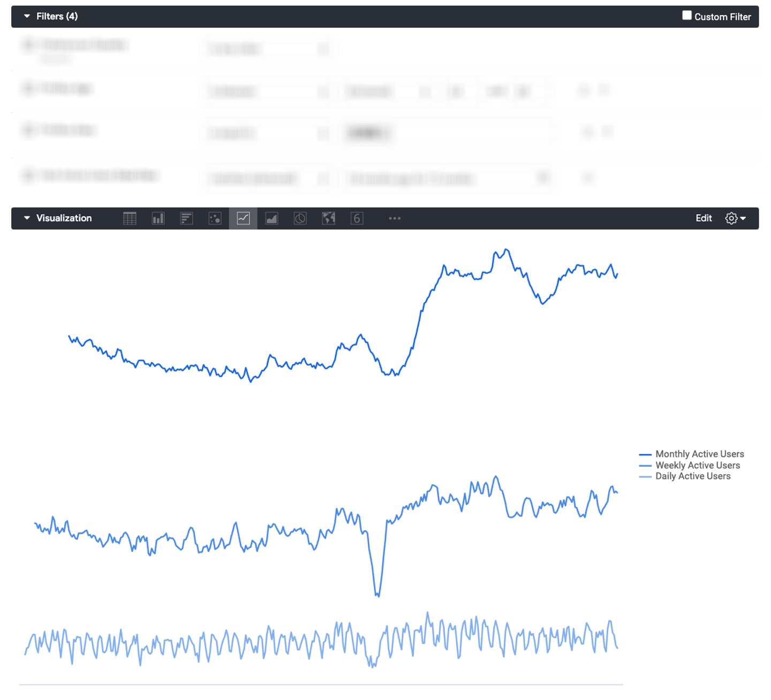The width and height of the screenshot is (771, 700).
Task: Collapse the Visualization section arrow
Action: coord(27,218)
